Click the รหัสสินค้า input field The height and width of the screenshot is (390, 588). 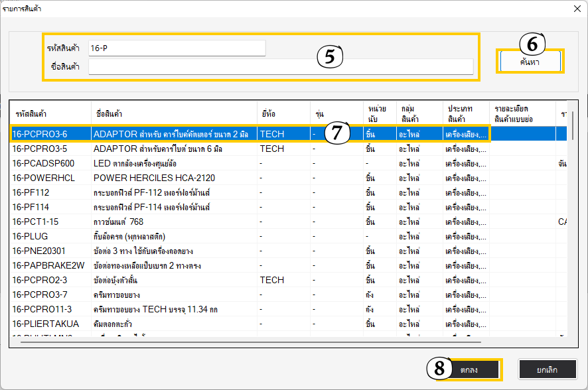tap(177, 48)
